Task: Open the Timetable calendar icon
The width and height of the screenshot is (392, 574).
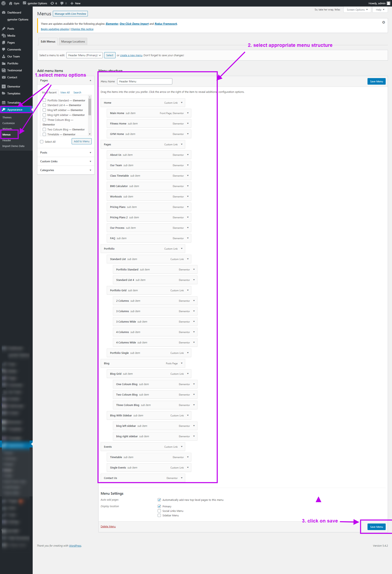Action: (4, 102)
